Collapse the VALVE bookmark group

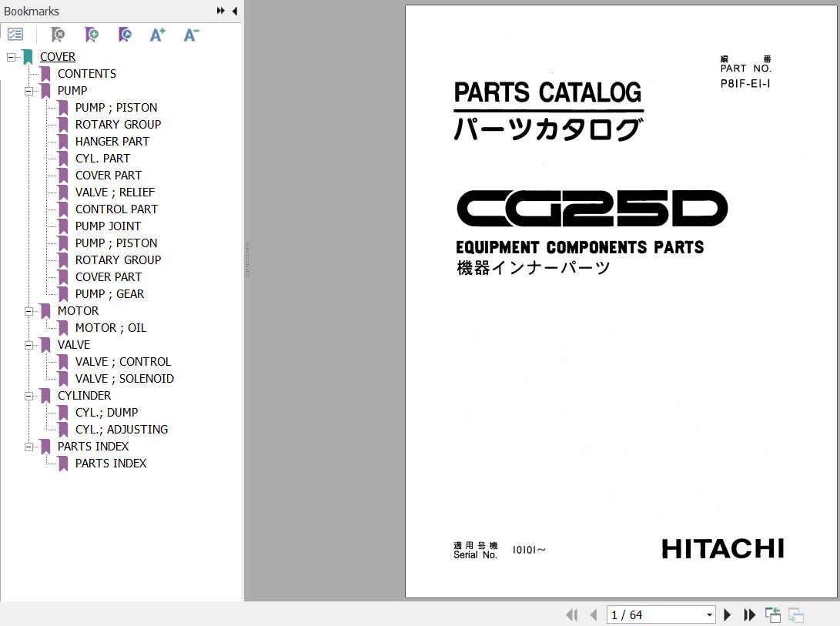[28, 345]
